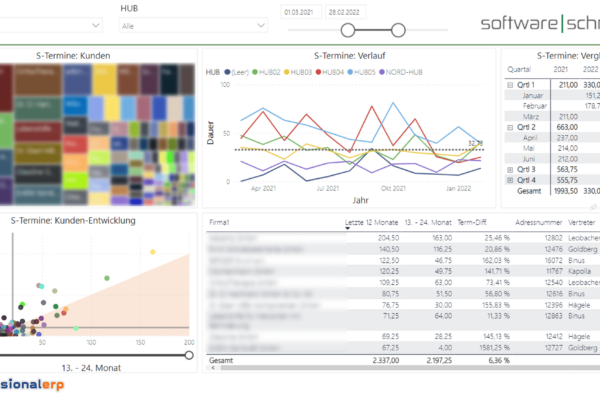Expand the Qrtl 4 row
The width and height of the screenshot is (600, 400).
click(x=510, y=180)
